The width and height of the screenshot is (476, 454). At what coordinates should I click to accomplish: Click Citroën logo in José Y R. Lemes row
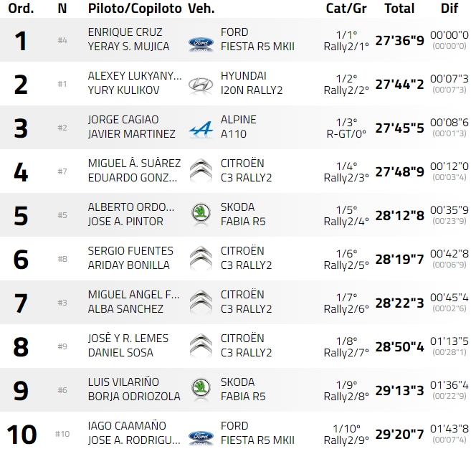pyautogui.click(x=200, y=346)
